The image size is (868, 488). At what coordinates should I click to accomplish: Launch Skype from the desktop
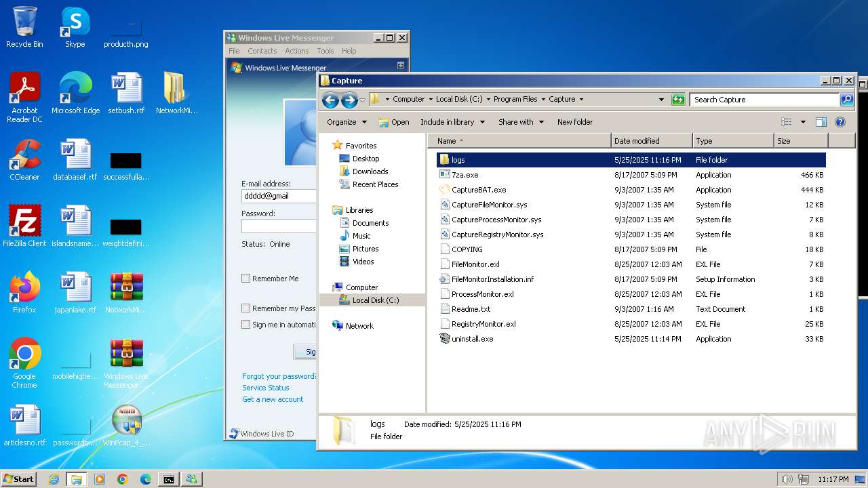pos(75,28)
